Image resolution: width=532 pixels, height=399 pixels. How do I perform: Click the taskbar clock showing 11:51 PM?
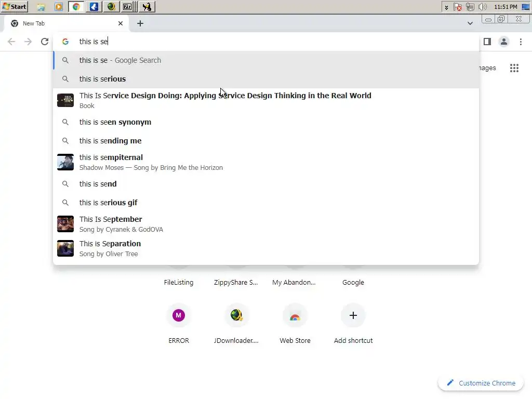(x=506, y=7)
